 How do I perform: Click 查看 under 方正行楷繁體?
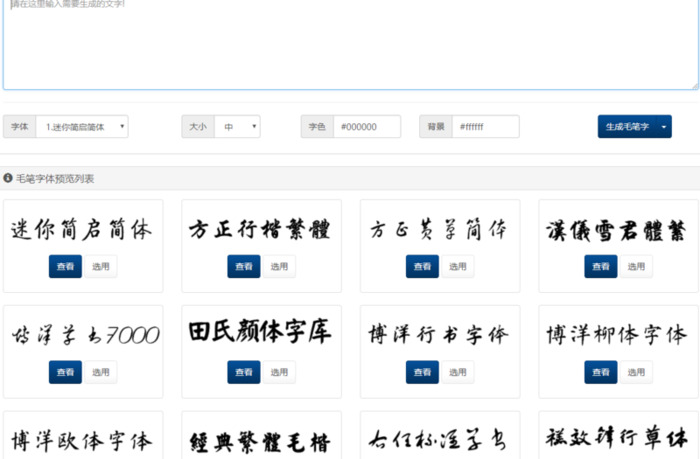[x=244, y=267]
